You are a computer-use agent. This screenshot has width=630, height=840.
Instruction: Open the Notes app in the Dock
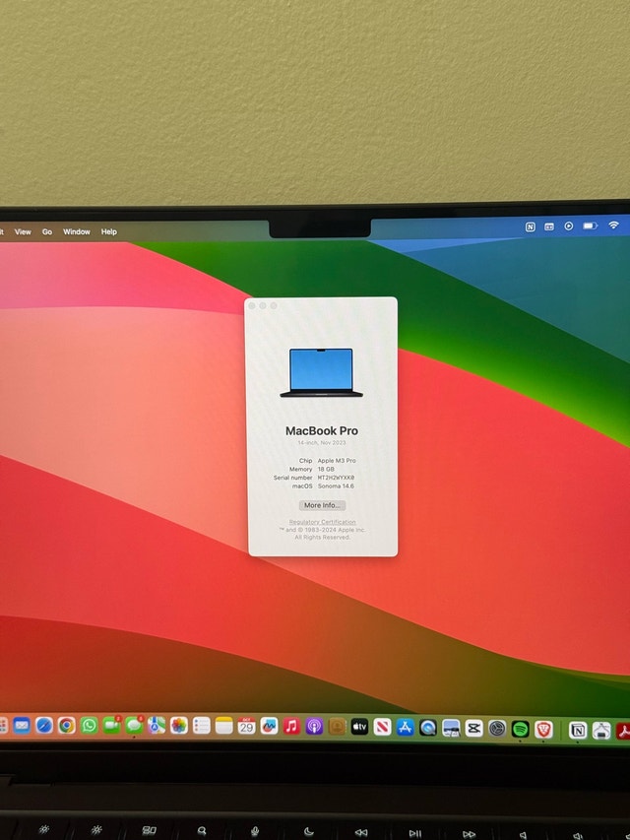click(x=223, y=726)
